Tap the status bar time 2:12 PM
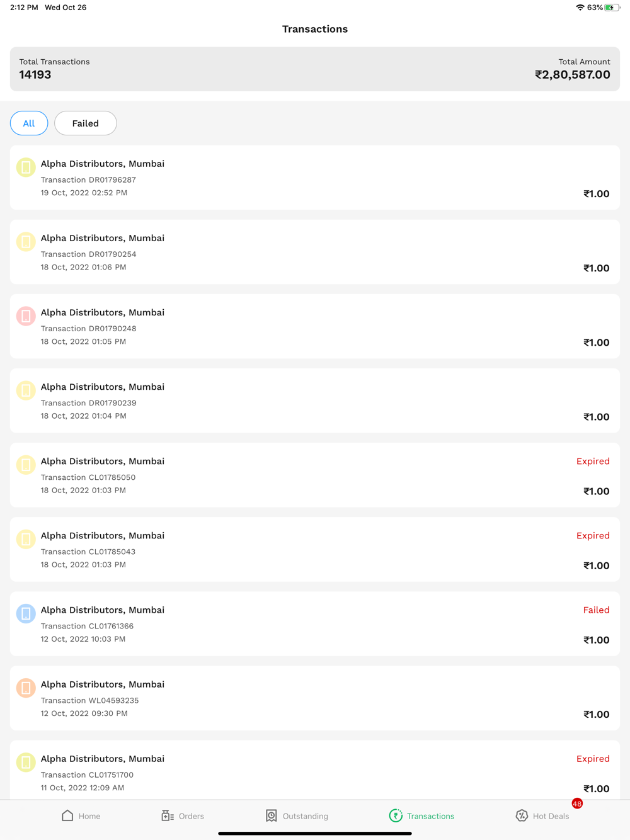This screenshot has width=630, height=840. point(24,8)
